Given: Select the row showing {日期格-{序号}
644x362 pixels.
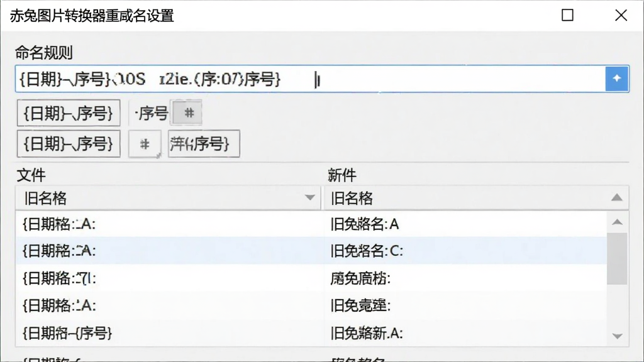Looking at the screenshot, I should tap(311, 333).
